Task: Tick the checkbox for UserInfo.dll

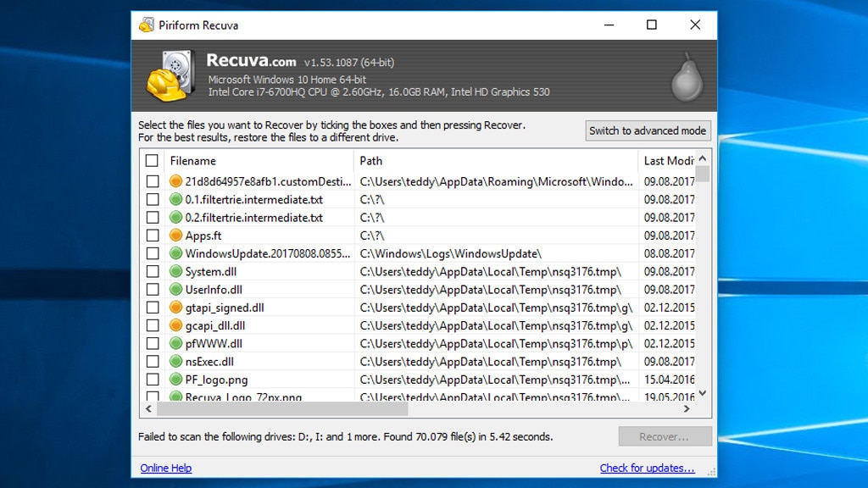Action: click(x=153, y=290)
